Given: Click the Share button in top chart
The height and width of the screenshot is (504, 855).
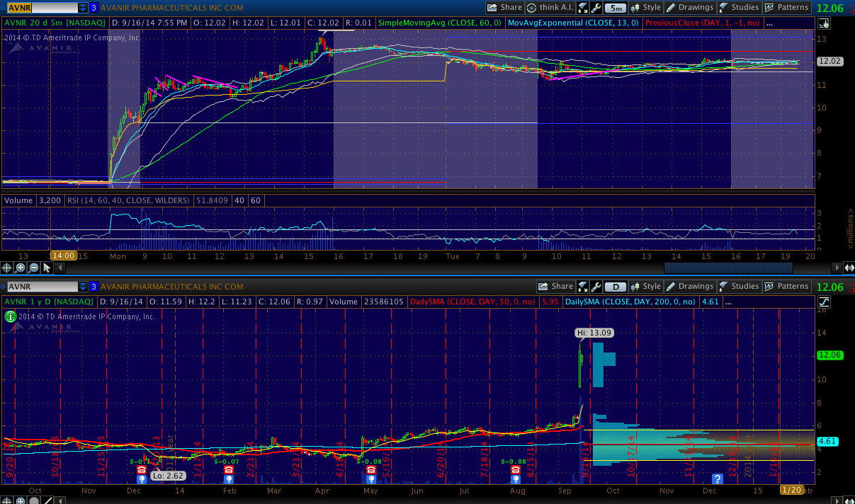Looking at the screenshot, I should tap(504, 8).
